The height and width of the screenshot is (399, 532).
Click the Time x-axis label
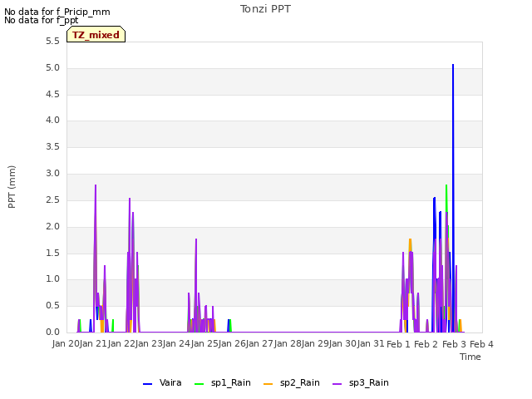point(470,357)
